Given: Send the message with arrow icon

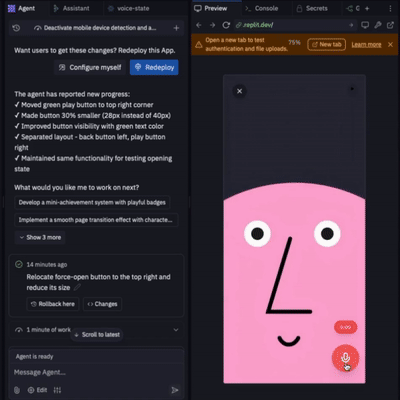Looking at the screenshot, I should (x=175, y=390).
